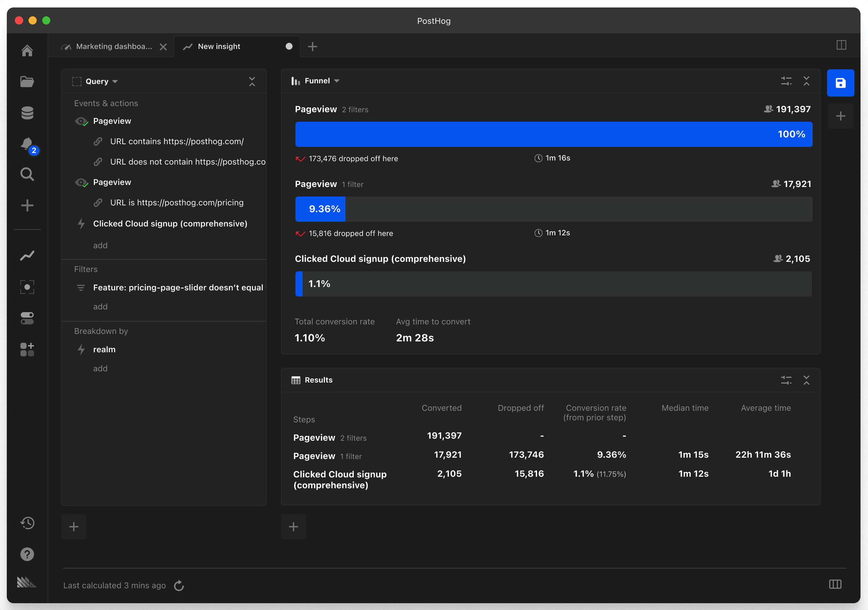
Task: Open the search magnifier in sidebar
Action: coord(27,174)
